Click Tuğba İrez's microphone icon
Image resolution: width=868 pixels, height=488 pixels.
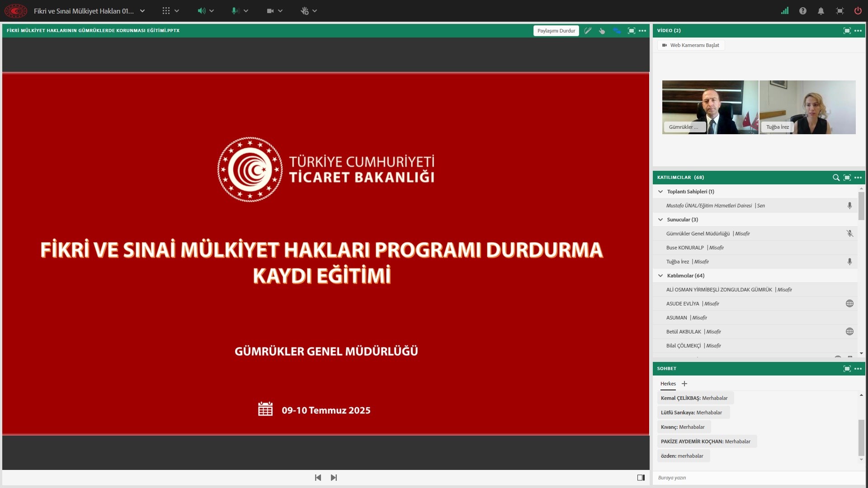849,262
